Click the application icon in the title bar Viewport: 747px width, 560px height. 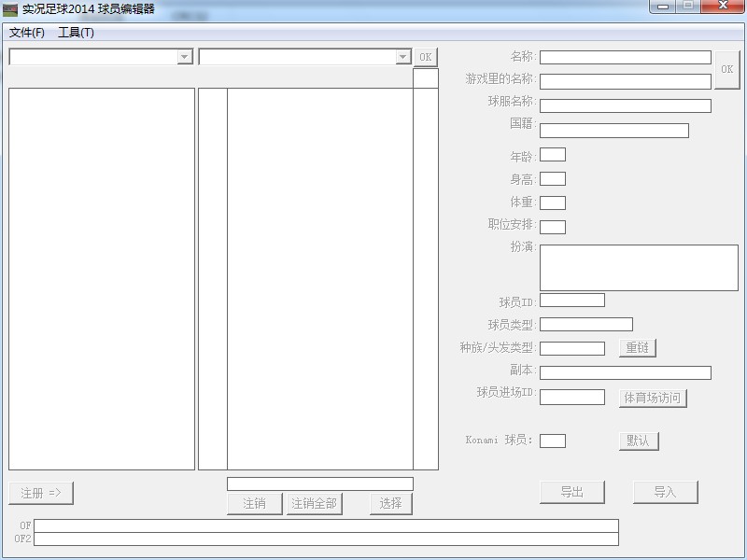[x=10, y=9]
